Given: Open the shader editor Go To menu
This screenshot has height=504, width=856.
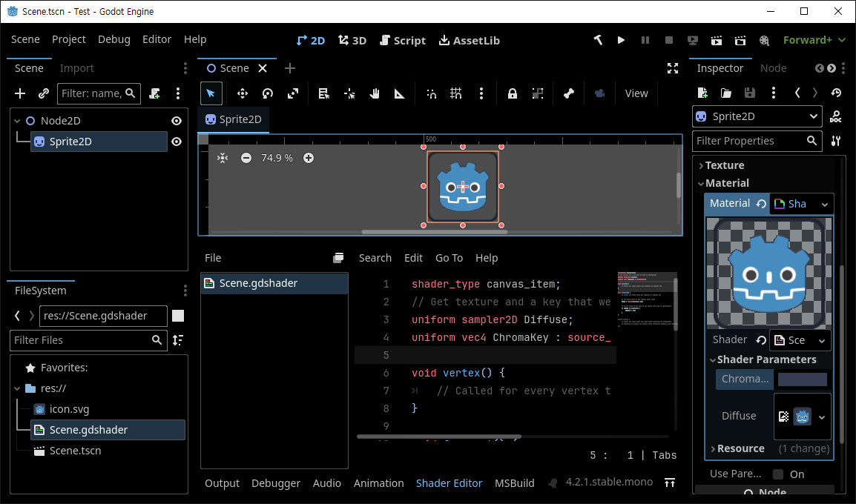Looking at the screenshot, I should coord(449,258).
